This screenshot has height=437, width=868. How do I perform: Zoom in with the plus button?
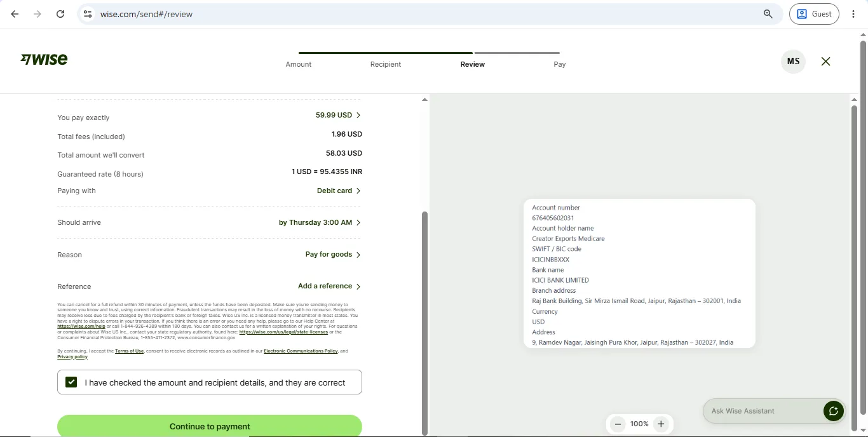pyautogui.click(x=661, y=424)
